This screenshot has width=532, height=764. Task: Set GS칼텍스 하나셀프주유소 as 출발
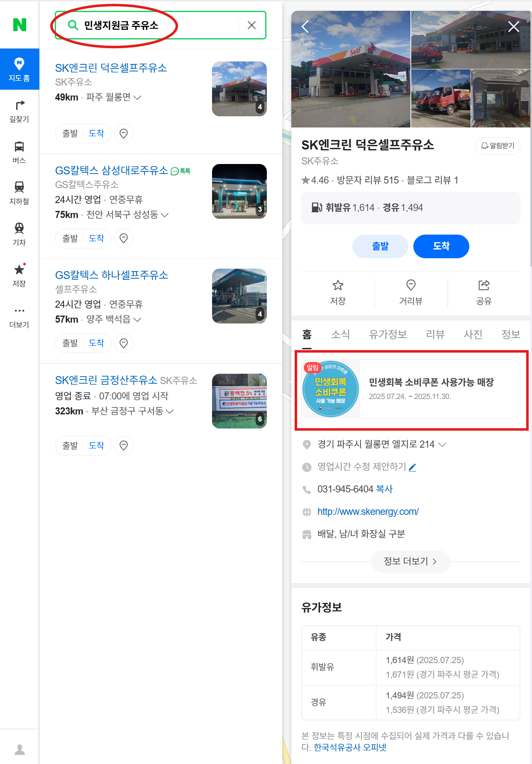[70, 343]
